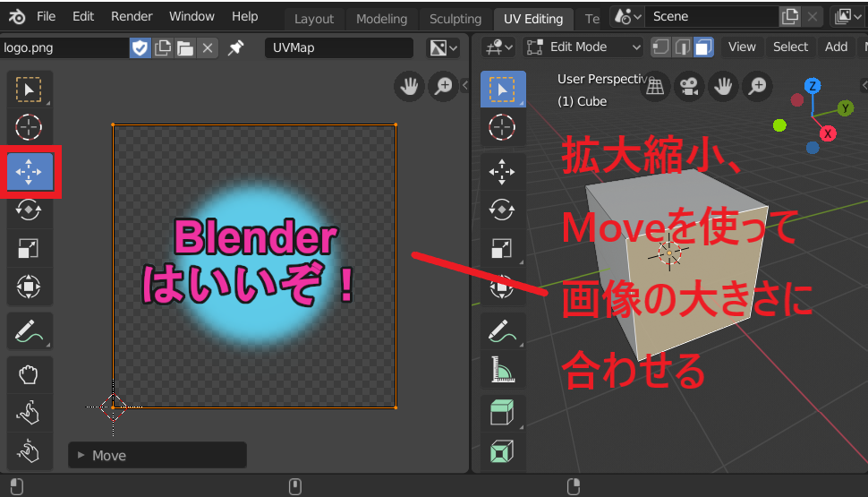868x497 pixels.
Task: Select the Measure tool in 3D viewport
Action: click(503, 370)
